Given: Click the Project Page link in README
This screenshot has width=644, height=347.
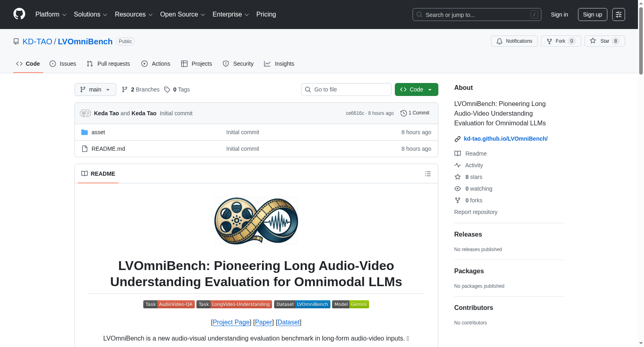Looking at the screenshot, I should pos(231,322).
